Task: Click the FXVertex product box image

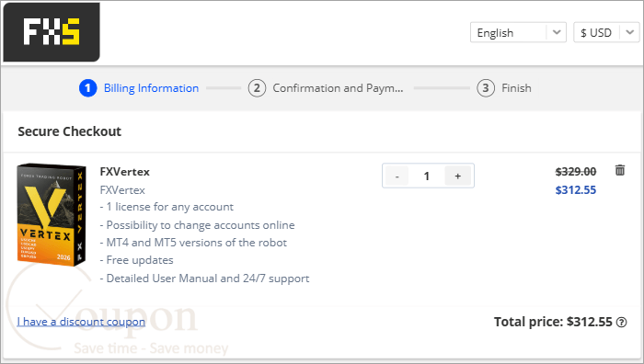Action: (52, 214)
